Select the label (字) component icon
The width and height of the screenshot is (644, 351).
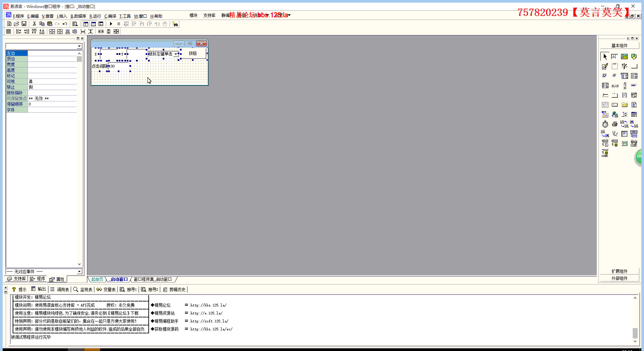tap(624, 66)
